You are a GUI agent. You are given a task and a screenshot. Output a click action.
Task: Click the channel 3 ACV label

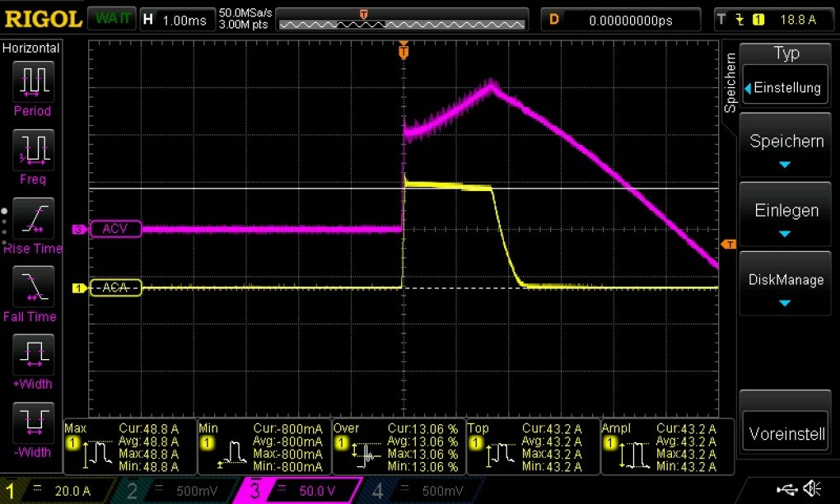coord(115,229)
